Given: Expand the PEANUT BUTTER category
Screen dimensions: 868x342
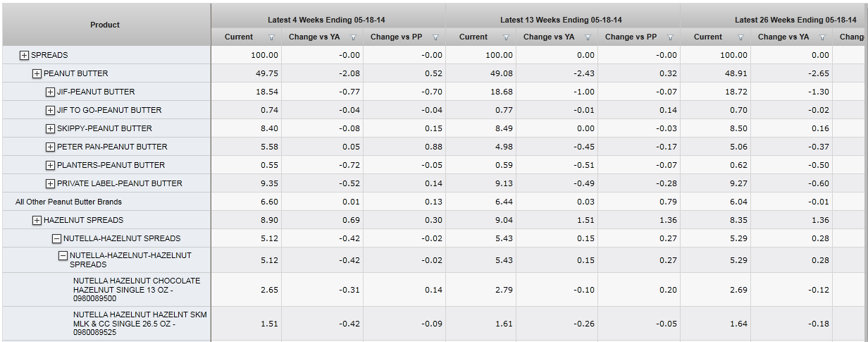Looking at the screenshot, I should (x=37, y=73).
